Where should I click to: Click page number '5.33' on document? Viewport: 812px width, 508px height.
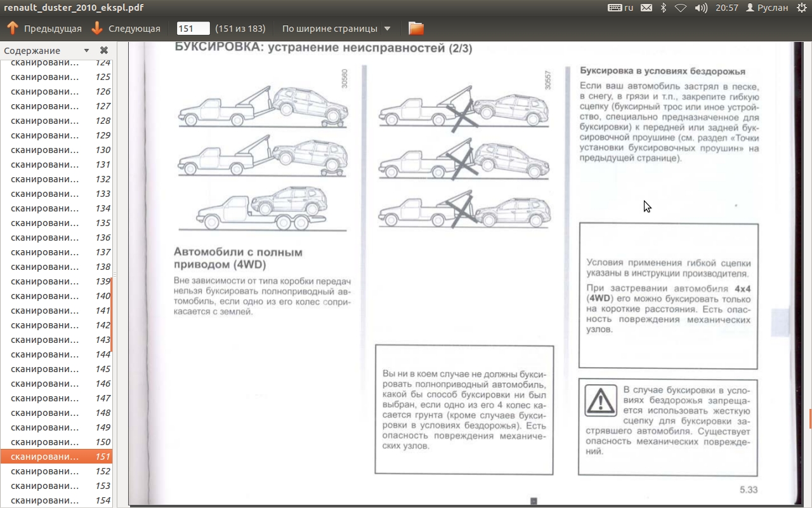click(748, 490)
